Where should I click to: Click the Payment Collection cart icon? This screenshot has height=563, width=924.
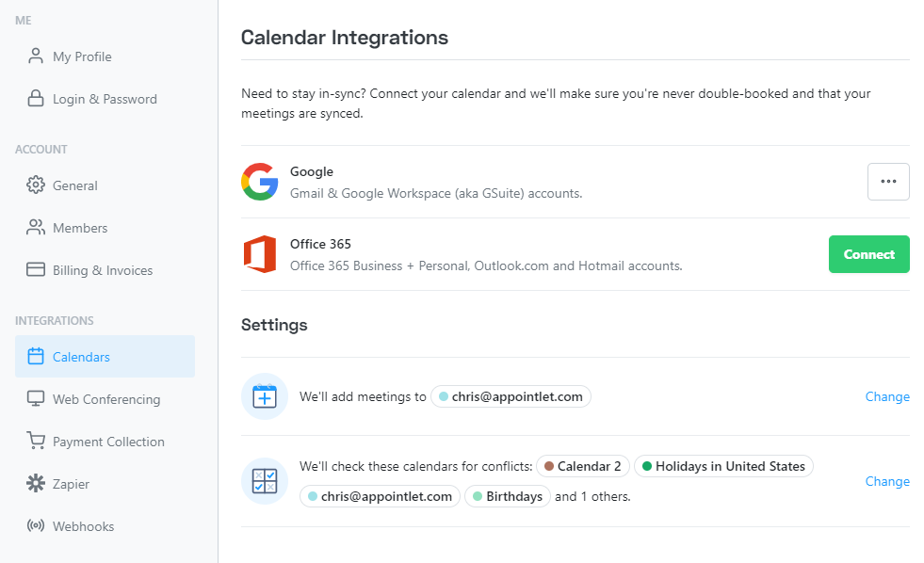tap(36, 442)
